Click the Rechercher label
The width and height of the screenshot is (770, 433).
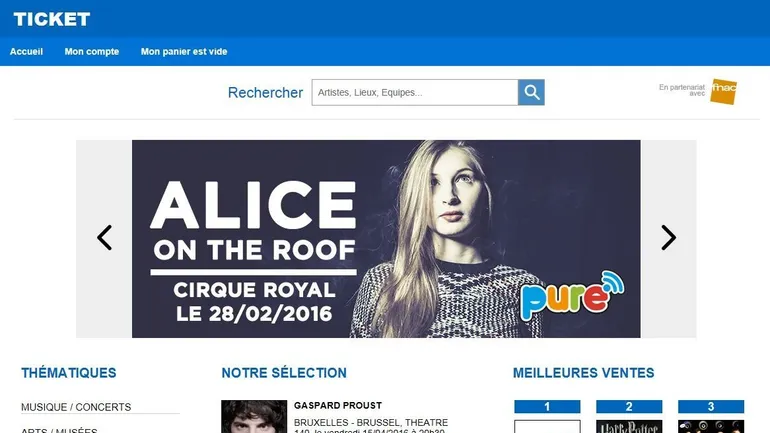[265, 92]
